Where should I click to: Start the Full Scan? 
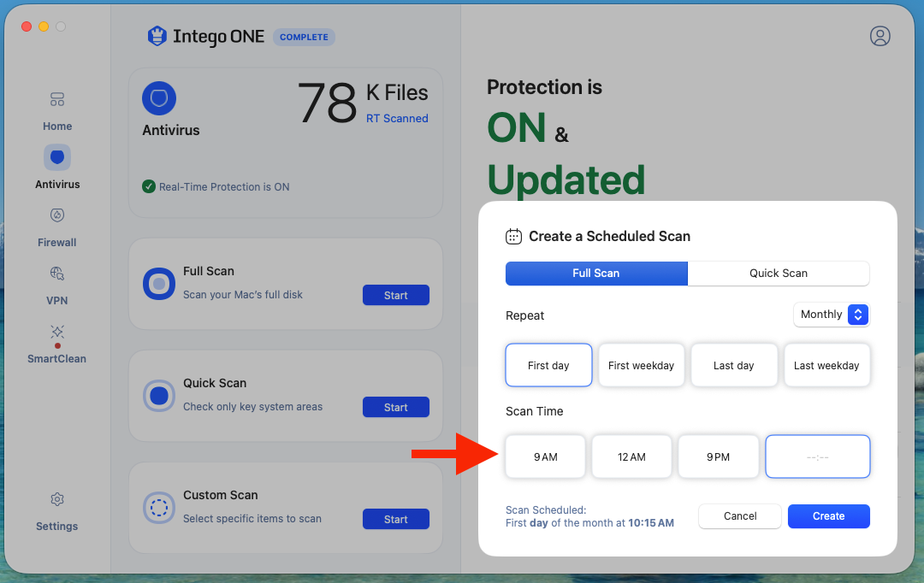pos(396,295)
